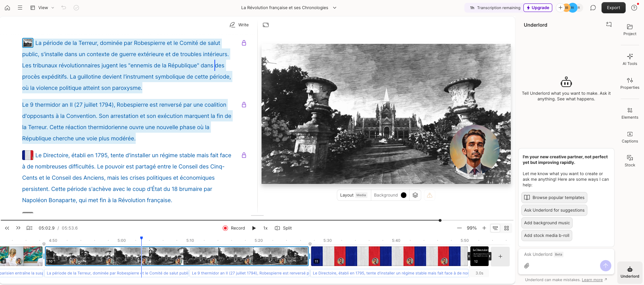Select the black Background color swatch

[x=404, y=195]
